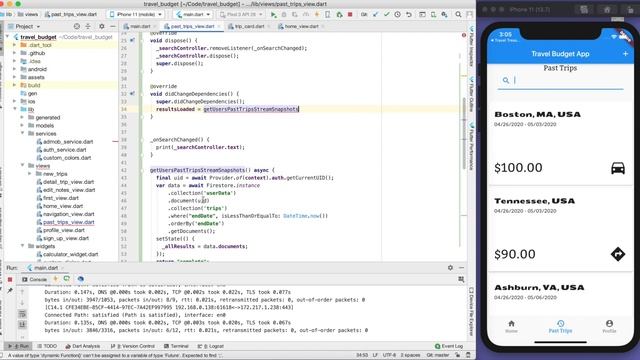640x360 pixels.
Task: Click locate-in-project target icon in Project panel
Action: pyautogui.click(x=77, y=26)
